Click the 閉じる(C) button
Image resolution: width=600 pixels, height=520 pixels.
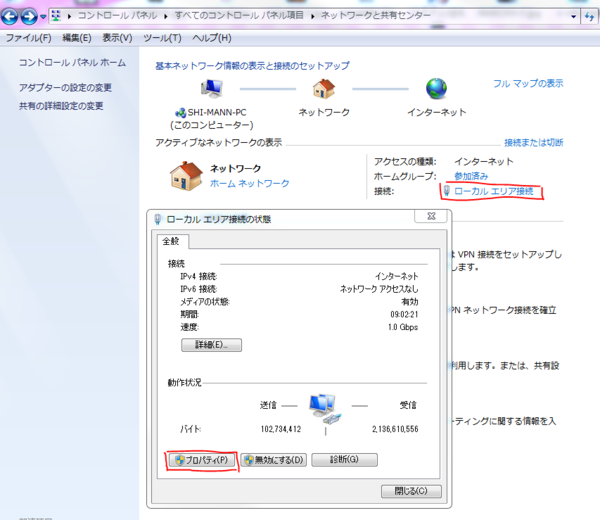[x=411, y=491]
